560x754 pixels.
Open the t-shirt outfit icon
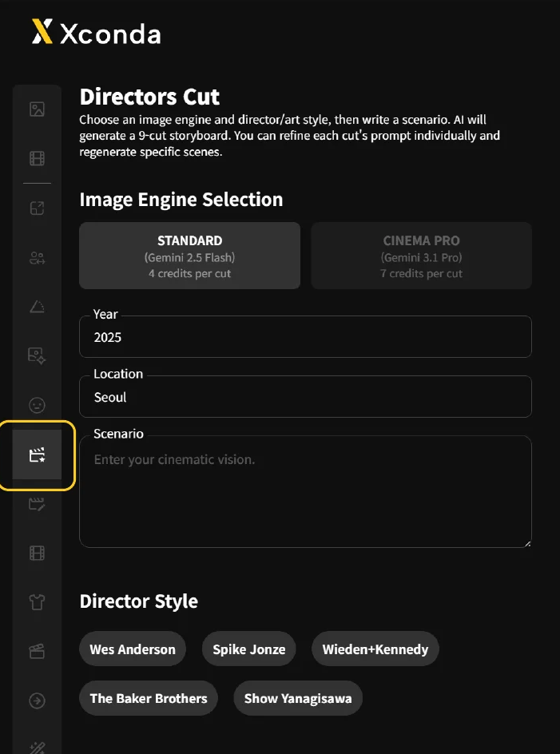pos(37,602)
